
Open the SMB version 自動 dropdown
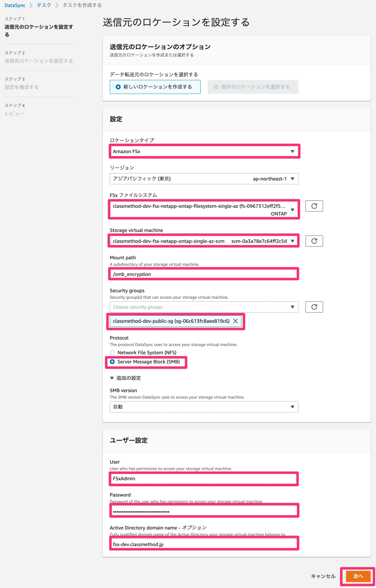[204, 406]
